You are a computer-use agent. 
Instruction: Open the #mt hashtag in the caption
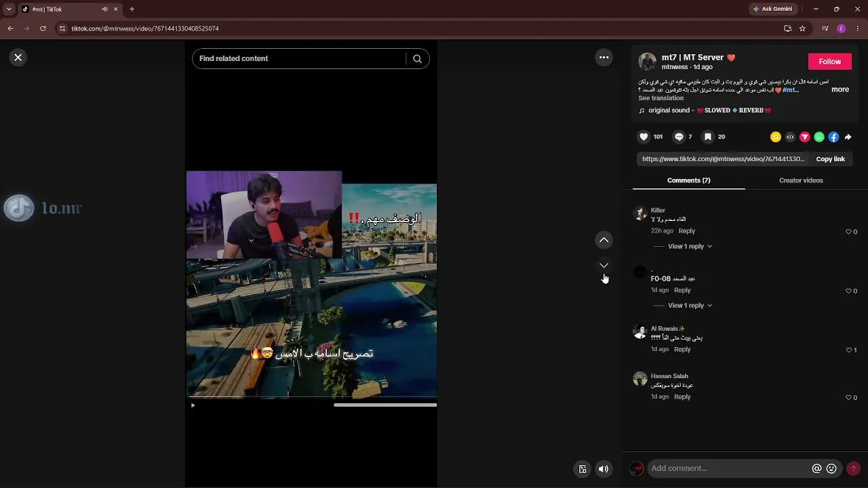pyautogui.click(x=790, y=90)
